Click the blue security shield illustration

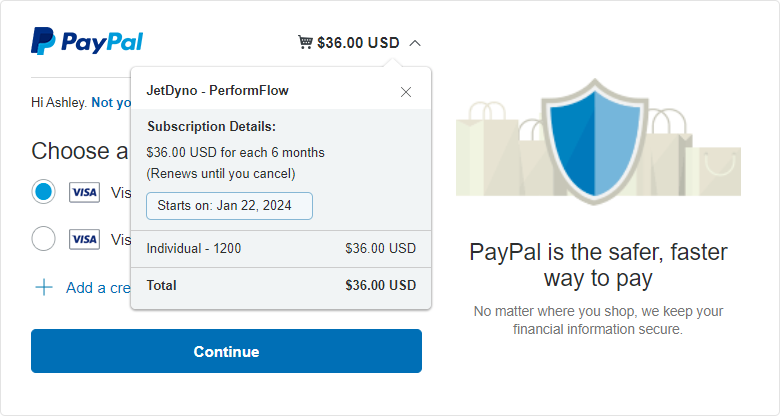pos(594,141)
